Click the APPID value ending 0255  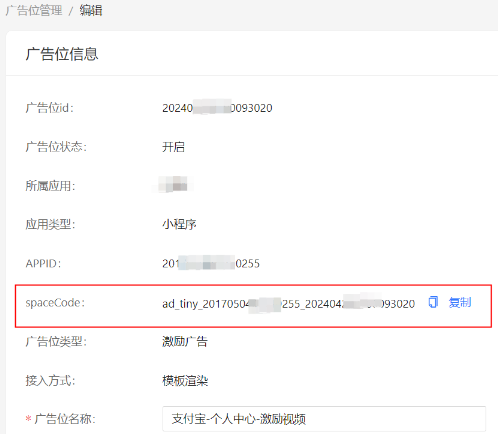pos(211,263)
